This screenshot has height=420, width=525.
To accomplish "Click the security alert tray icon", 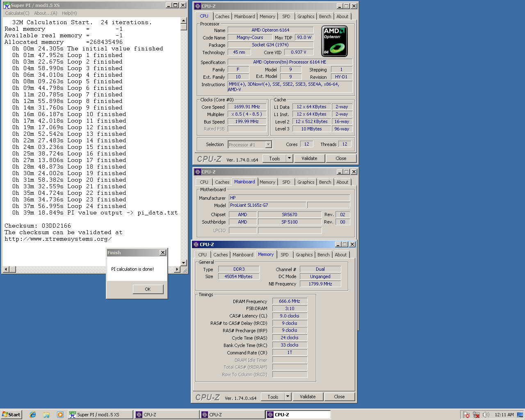I will click(466, 415).
